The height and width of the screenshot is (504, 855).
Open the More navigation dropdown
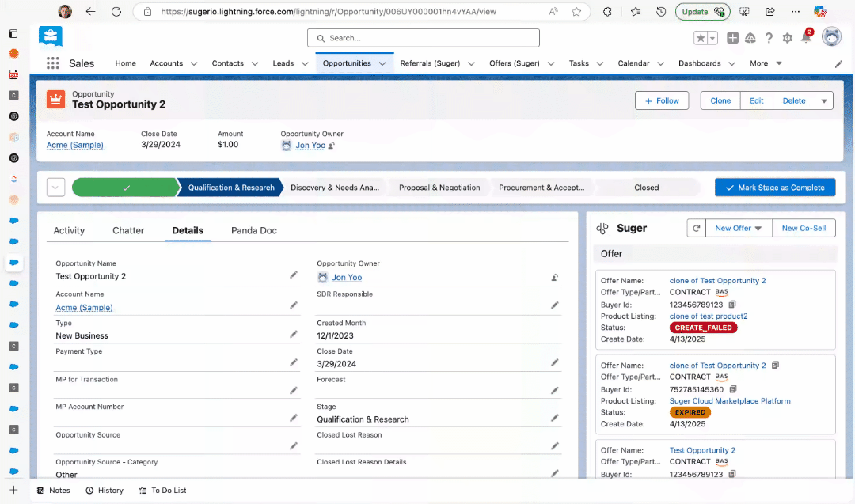(x=766, y=63)
